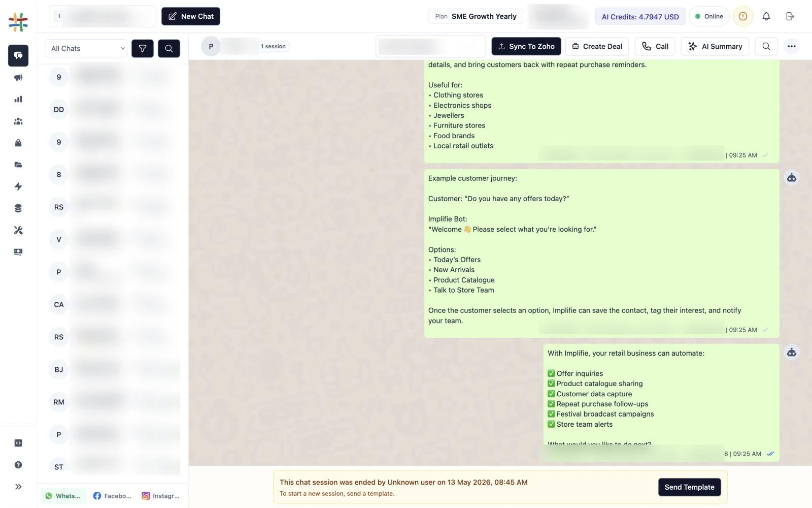Click the Sync To Zoho button
This screenshot has width=812, height=508.
pos(526,46)
